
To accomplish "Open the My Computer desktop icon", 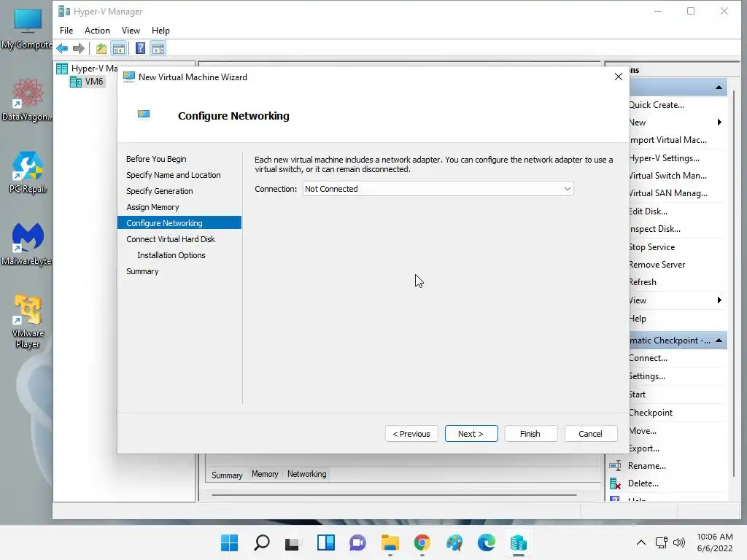I will [27, 28].
